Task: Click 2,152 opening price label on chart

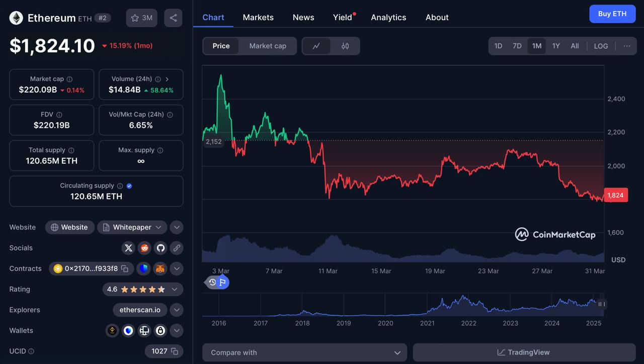Action: (214, 142)
